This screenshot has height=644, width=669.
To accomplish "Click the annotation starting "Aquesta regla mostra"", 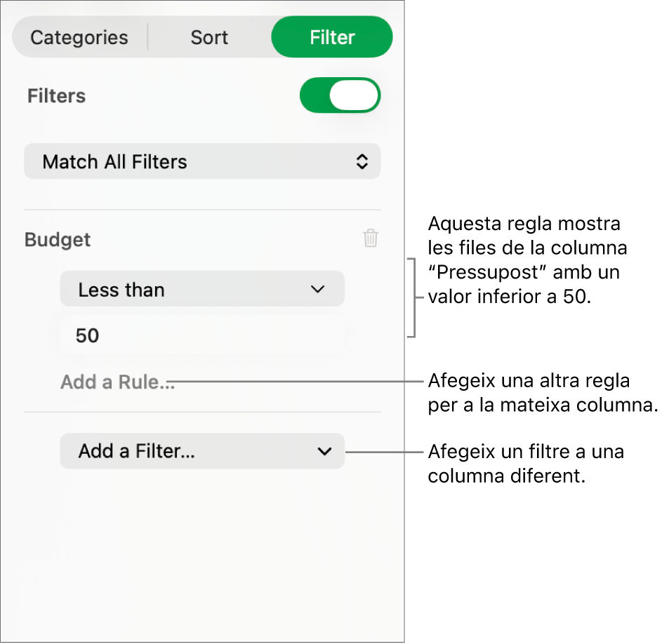I will click(x=525, y=261).
